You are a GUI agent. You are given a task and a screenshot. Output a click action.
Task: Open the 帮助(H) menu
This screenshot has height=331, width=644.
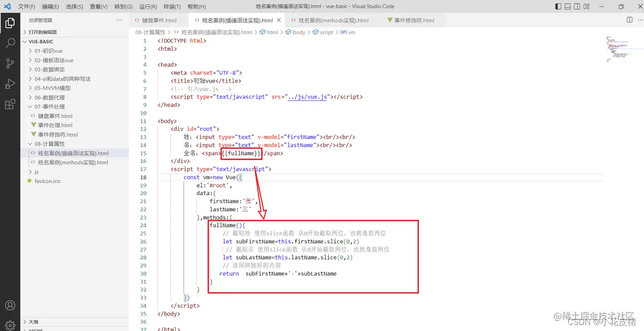(x=196, y=7)
